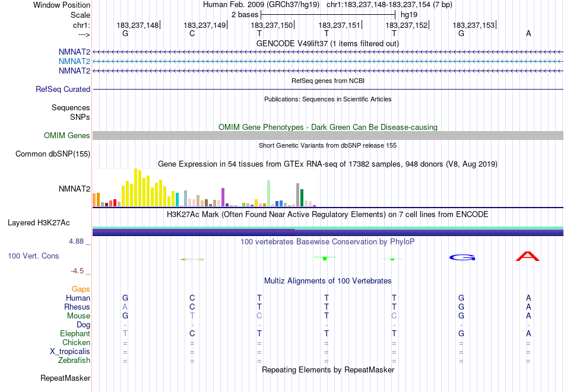This screenshot has width=564, height=392.
Task: Click the Human species label
Action: click(78, 298)
